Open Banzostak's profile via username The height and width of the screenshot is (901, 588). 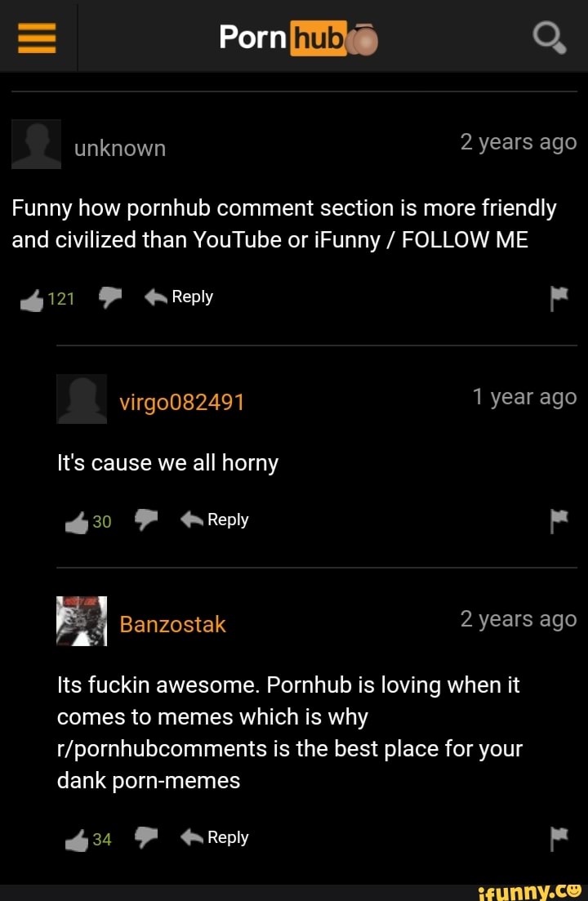(x=173, y=625)
